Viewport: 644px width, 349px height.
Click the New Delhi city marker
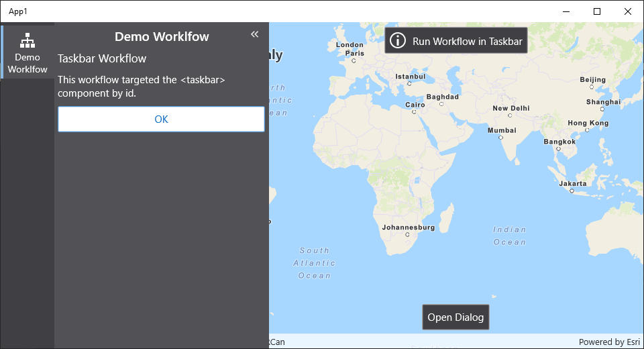(511, 115)
